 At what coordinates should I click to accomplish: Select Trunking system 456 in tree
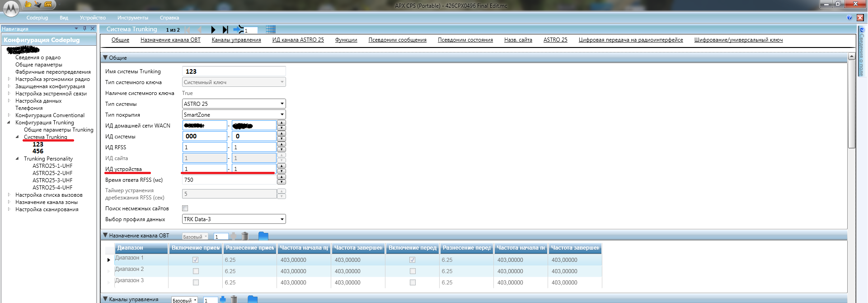(x=38, y=151)
